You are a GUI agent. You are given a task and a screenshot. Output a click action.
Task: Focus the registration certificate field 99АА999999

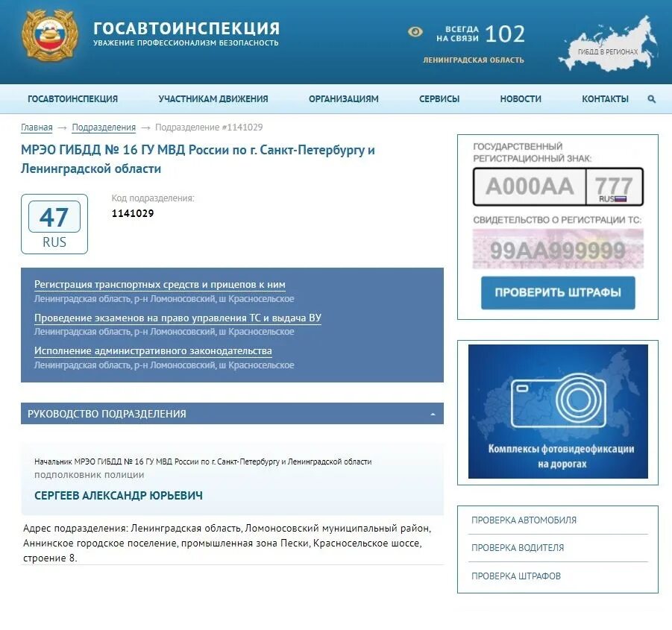click(558, 249)
